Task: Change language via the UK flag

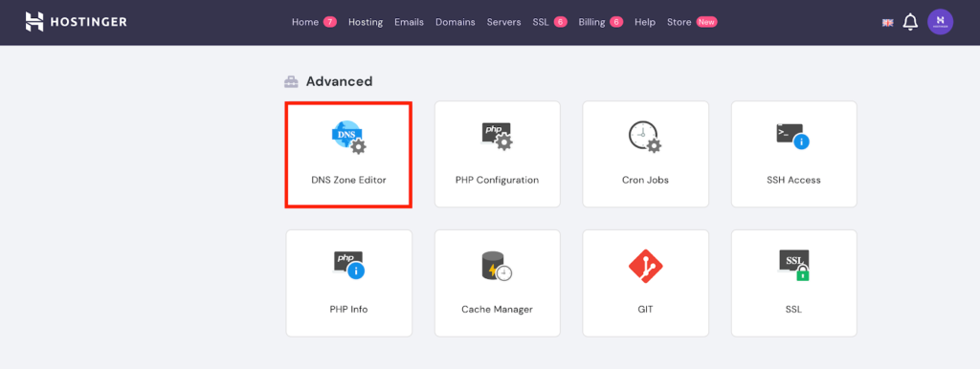Action: [x=887, y=23]
